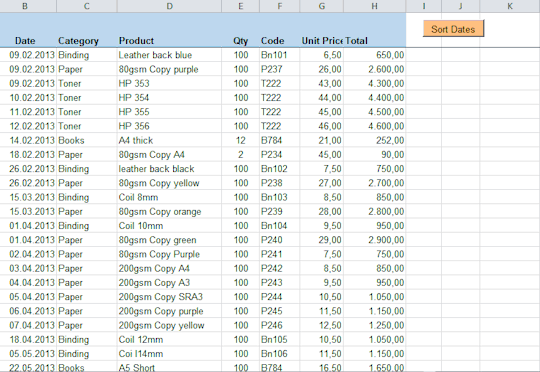Click the unit price 6,50 cell
Viewport: 540px width, 372px height.
point(322,55)
